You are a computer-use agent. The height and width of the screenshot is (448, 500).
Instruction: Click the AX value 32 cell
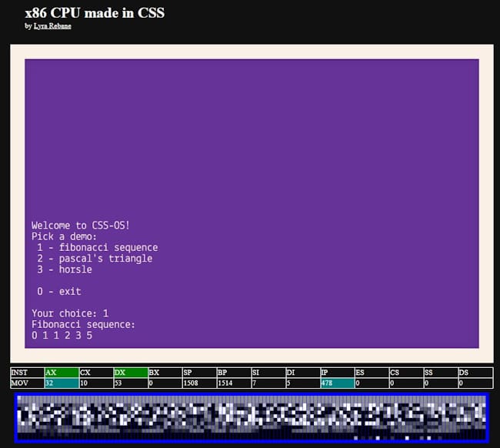point(62,383)
